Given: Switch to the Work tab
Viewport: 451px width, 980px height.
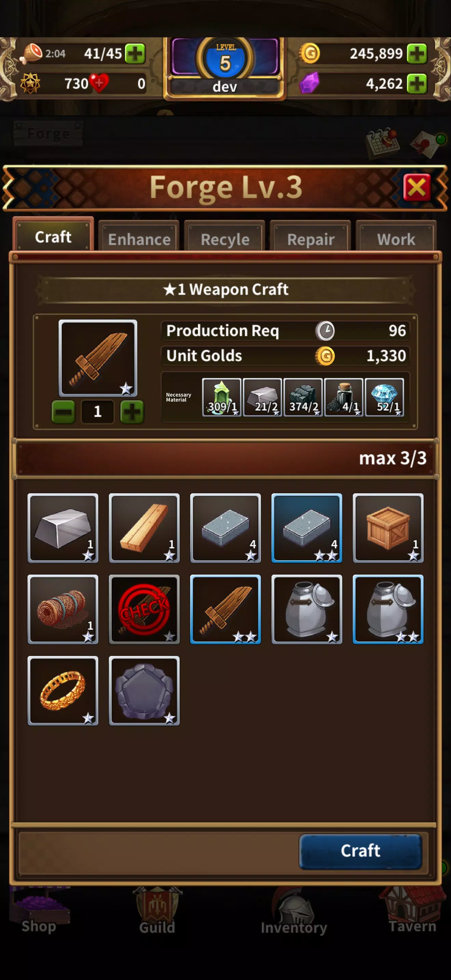Looking at the screenshot, I should coord(396,239).
